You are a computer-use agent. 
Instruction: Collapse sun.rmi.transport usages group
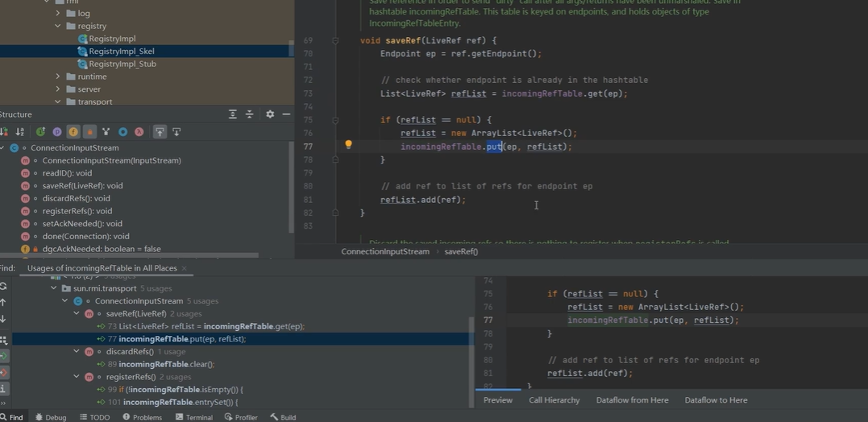pyautogui.click(x=54, y=288)
